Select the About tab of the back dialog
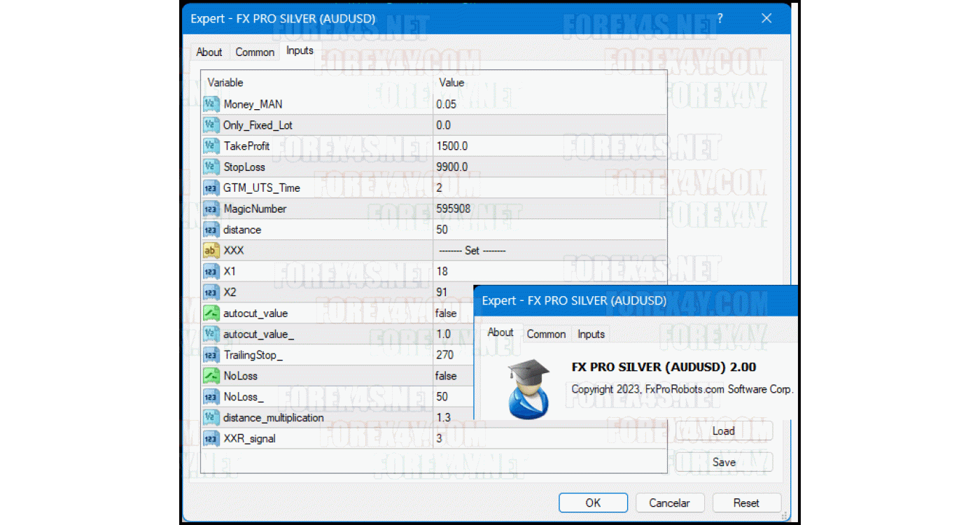Viewport: 980px width, 525px height. tap(500, 332)
